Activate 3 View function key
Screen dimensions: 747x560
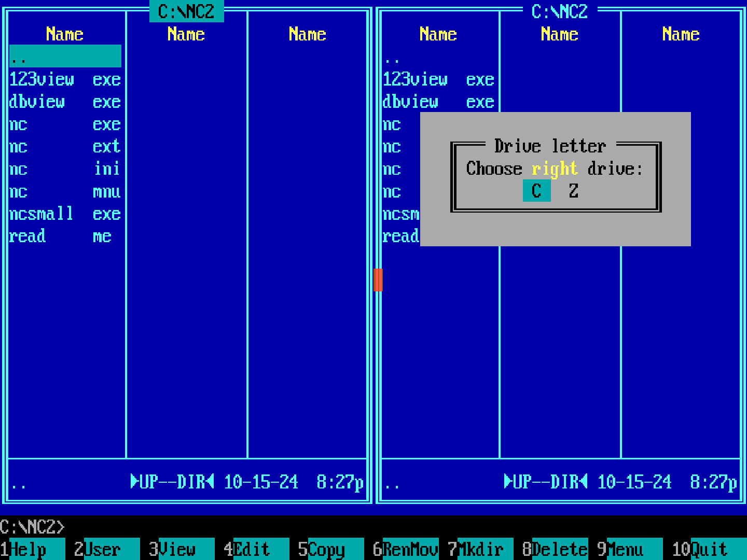[182, 549]
